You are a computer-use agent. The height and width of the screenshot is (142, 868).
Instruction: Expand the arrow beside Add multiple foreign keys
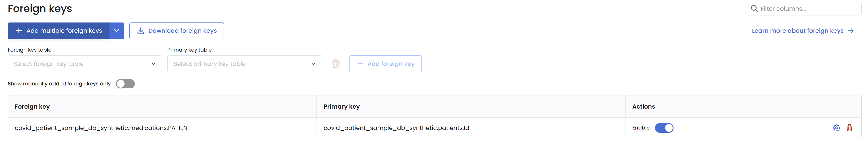click(117, 31)
